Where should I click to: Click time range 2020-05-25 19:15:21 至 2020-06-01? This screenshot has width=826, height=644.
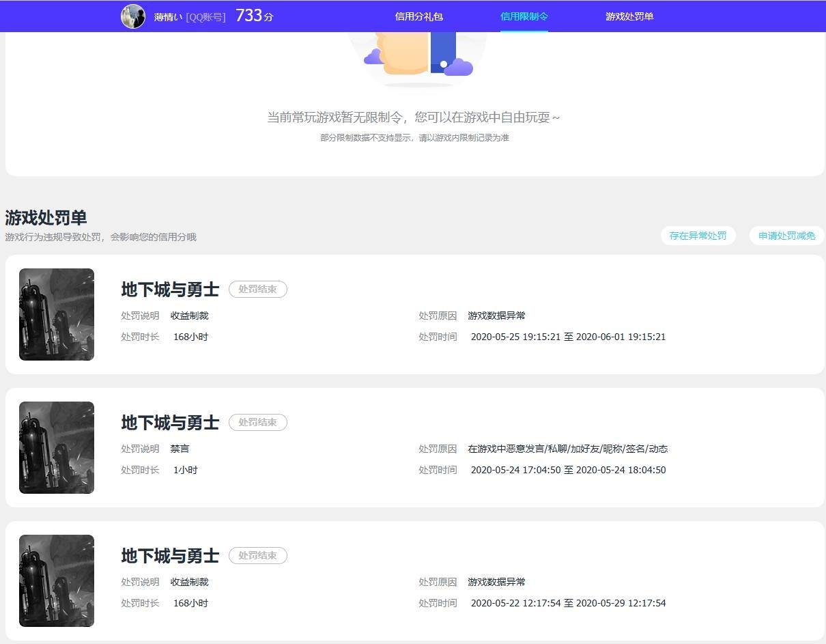click(568, 337)
